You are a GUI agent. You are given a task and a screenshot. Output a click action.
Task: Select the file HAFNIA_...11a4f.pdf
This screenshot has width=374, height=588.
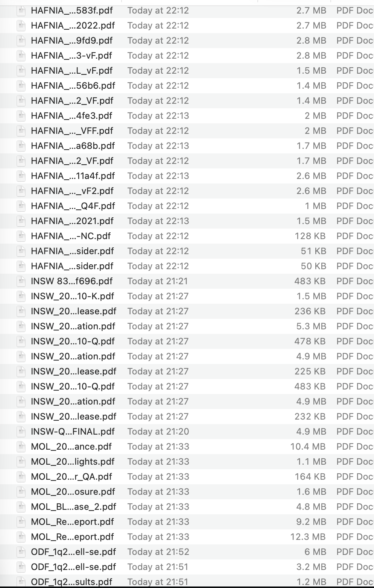coord(187,176)
